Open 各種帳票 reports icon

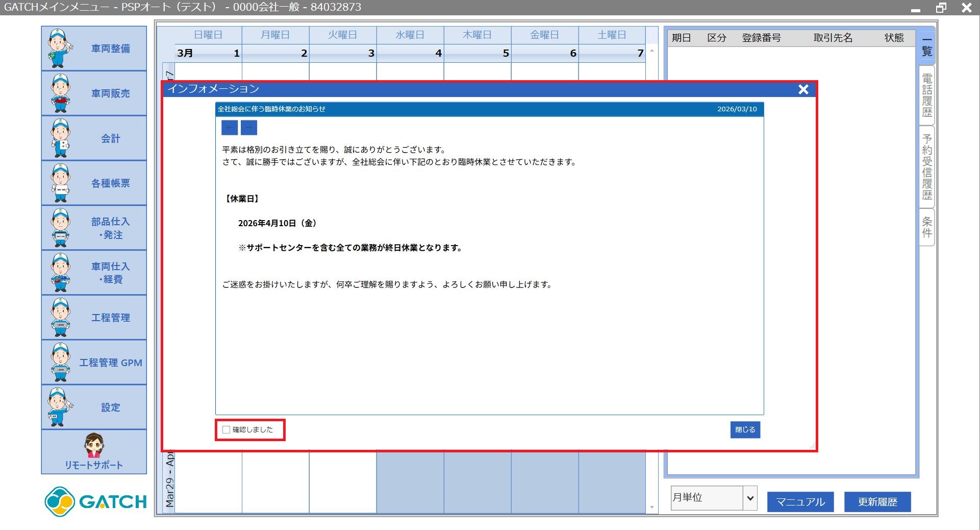(61, 183)
